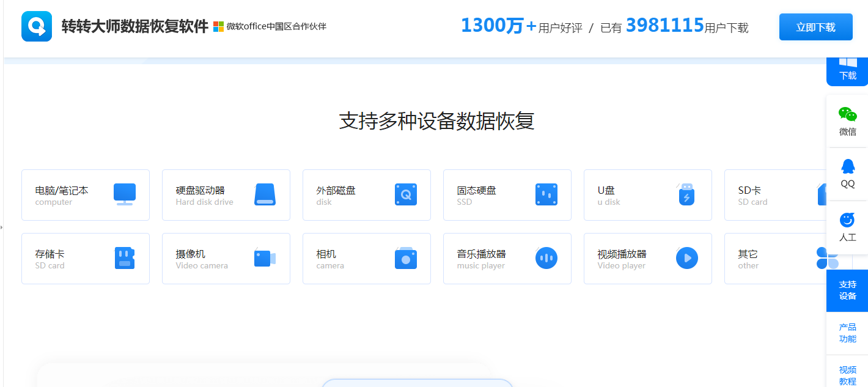The image size is (868, 387).
Task: Go to 视频教程 sidebar section
Action: pyautogui.click(x=847, y=375)
